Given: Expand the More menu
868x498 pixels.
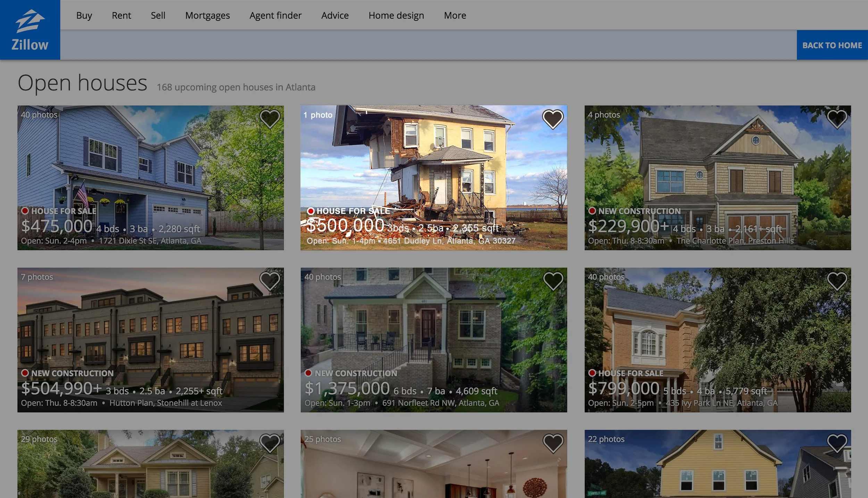Looking at the screenshot, I should [455, 15].
